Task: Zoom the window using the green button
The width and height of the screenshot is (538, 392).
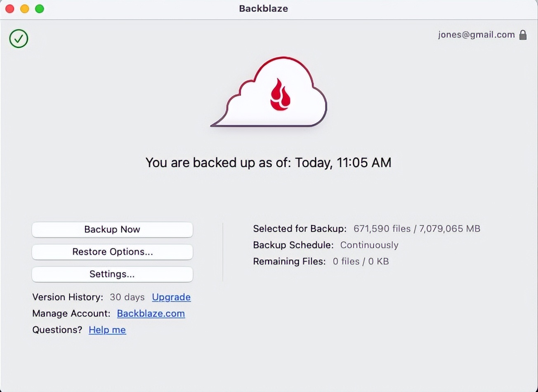Action: [x=40, y=9]
